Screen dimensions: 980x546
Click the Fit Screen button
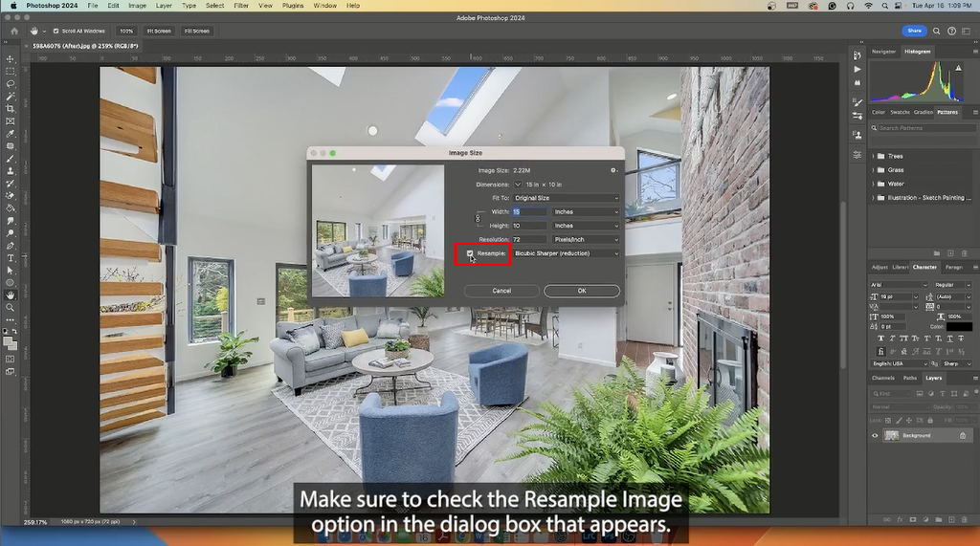(159, 31)
